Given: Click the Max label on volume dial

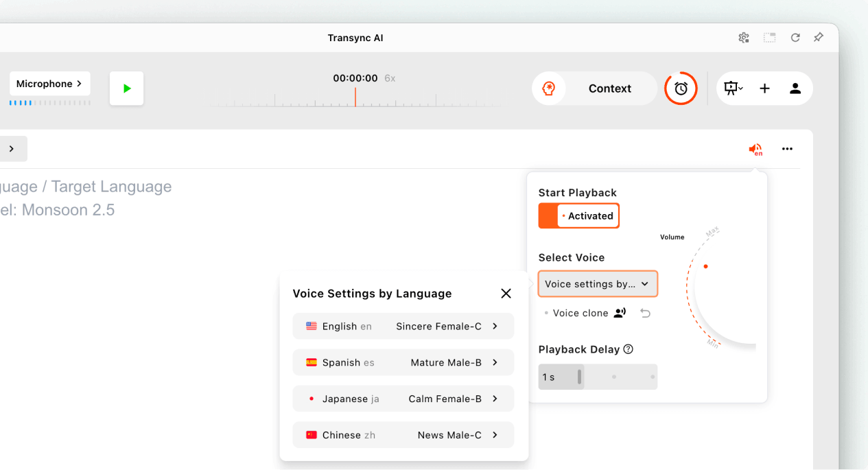Looking at the screenshot, I should [x=713, y=232].
